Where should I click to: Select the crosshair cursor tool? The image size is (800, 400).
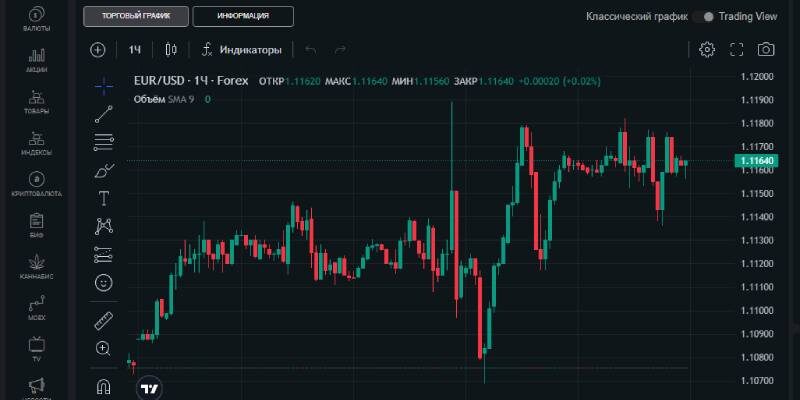104,86
